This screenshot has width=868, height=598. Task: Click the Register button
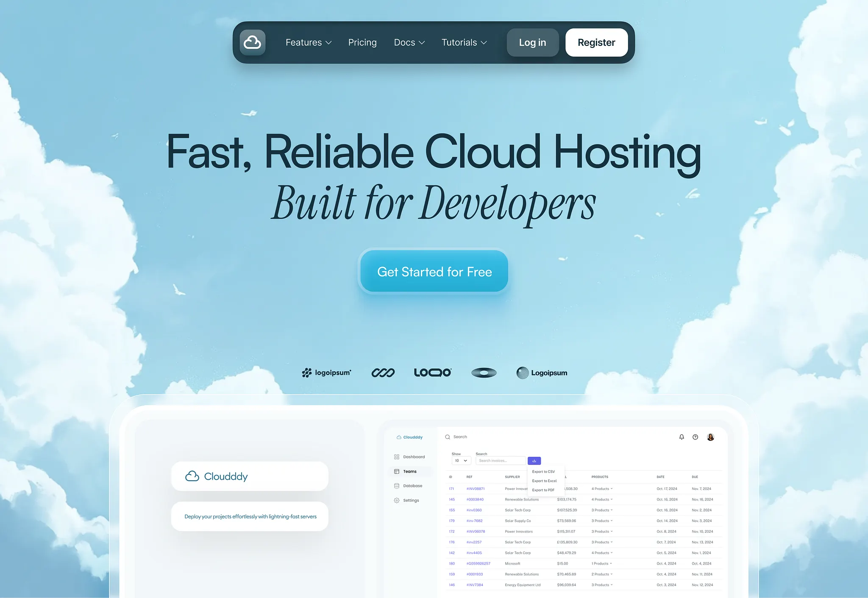596,42
